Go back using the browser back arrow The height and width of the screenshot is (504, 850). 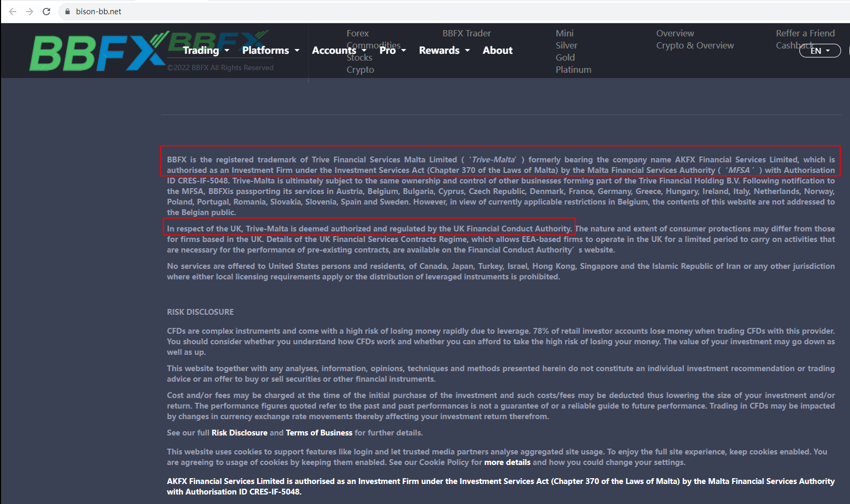coord(13,12)
